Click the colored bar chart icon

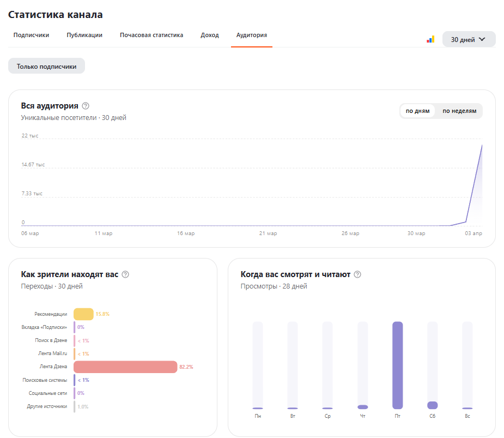tap(430, 39)
